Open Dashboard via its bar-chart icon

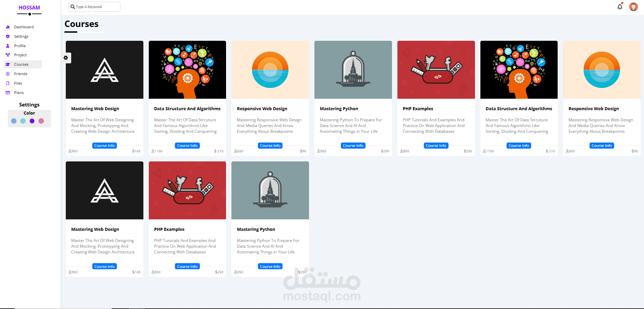coord(8,27)
